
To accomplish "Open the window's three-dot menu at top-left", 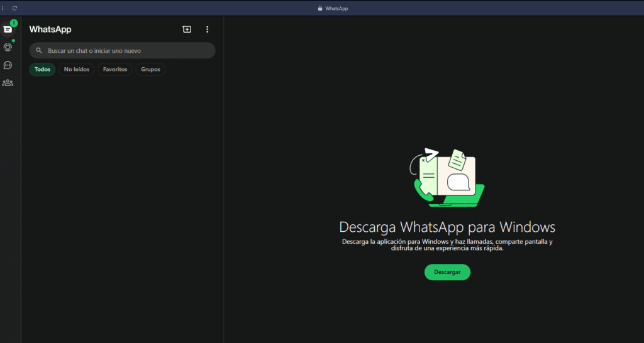I will tap(3, 8).
